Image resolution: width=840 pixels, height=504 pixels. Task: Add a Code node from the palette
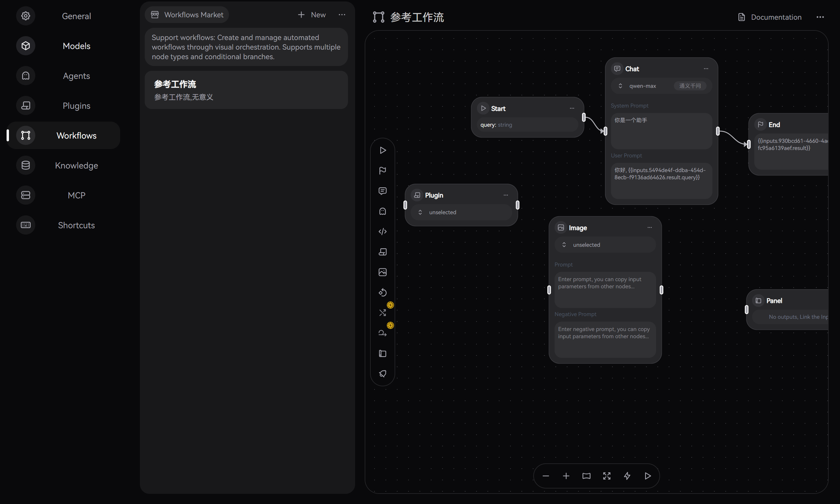tap(383, 232)
